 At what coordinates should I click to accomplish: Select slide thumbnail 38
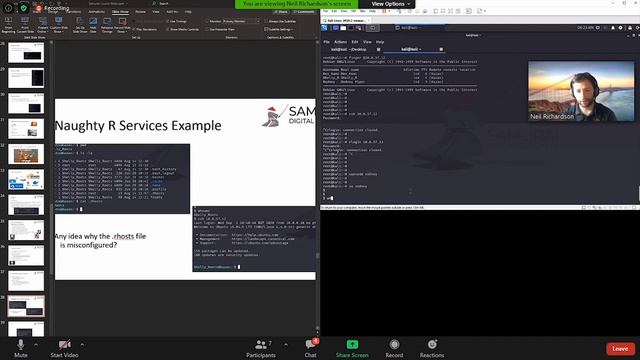coord(26,306)
